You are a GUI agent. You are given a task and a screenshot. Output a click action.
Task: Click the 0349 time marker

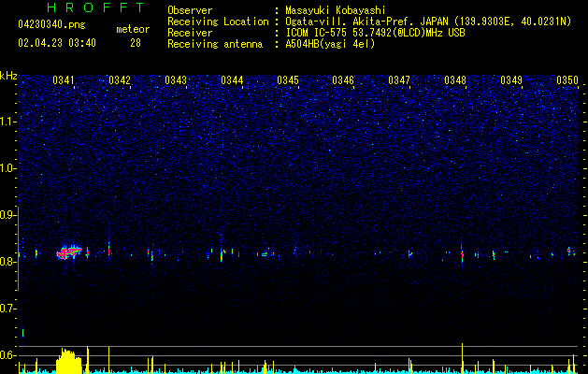(511, 80)
